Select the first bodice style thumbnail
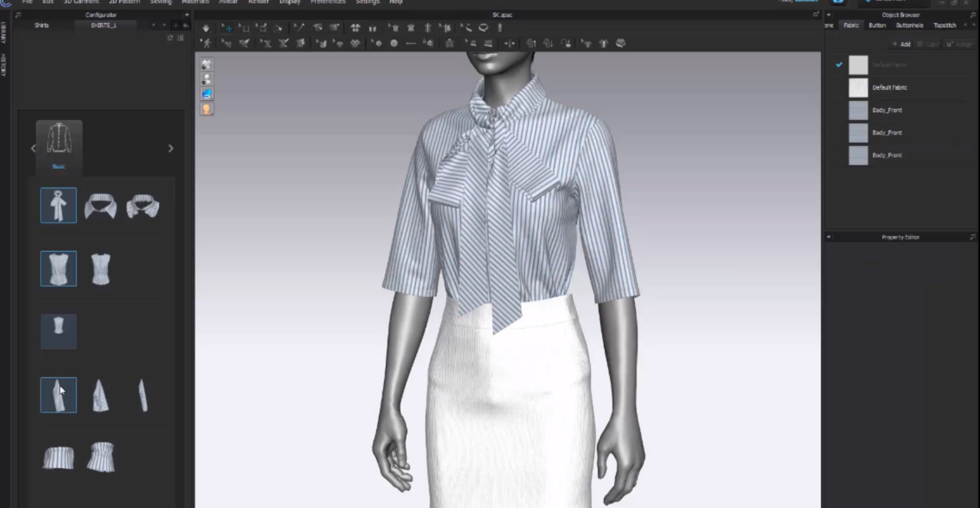Image resolution: width=980 pixels, height=508 pixels. pos(58,268)
